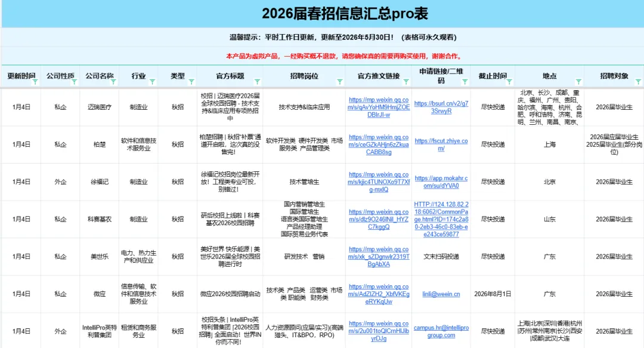Open the filter dropdown for 更新时间 column

click(35, 82)
